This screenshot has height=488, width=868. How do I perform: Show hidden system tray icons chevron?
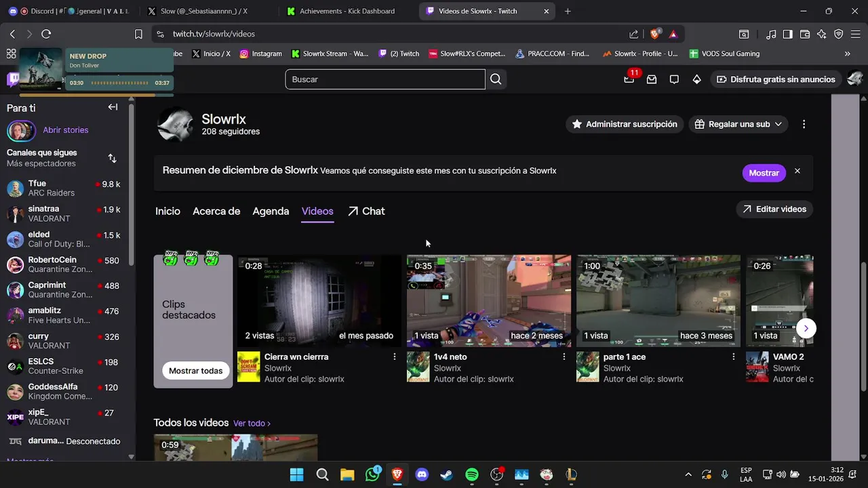(688, 474)
